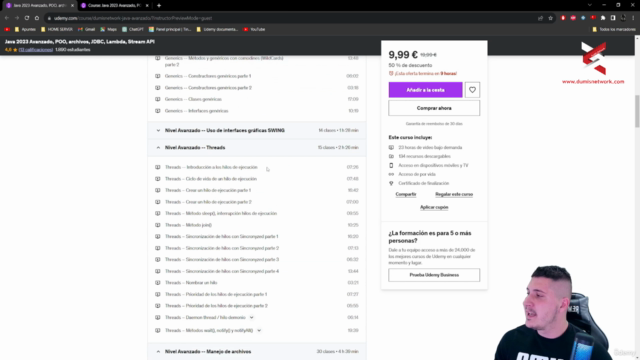Toggle browser side panel icon
640x360 pixels.
tap(613, 18)
